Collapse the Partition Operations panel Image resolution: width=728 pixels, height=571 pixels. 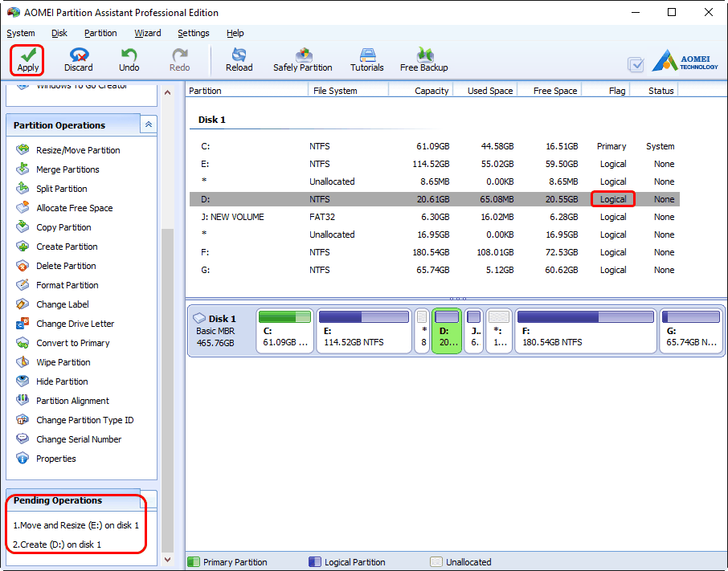coord(149,124)
